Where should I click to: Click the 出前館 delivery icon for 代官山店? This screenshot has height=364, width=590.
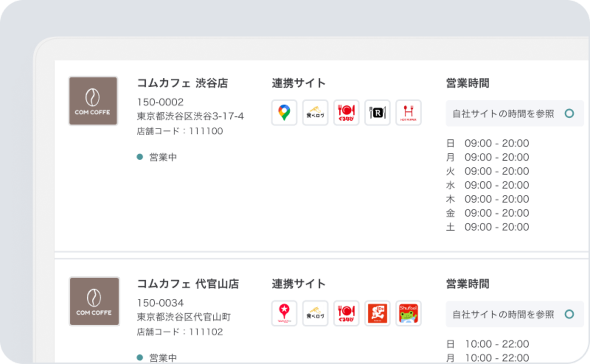coord(377,313)
